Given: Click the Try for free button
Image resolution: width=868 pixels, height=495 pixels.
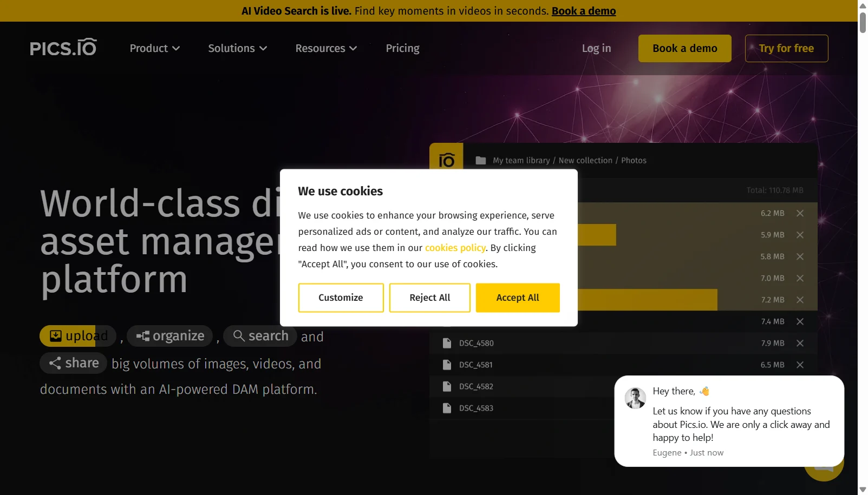Looking at the screenshot, I should [x=786, y=48].
